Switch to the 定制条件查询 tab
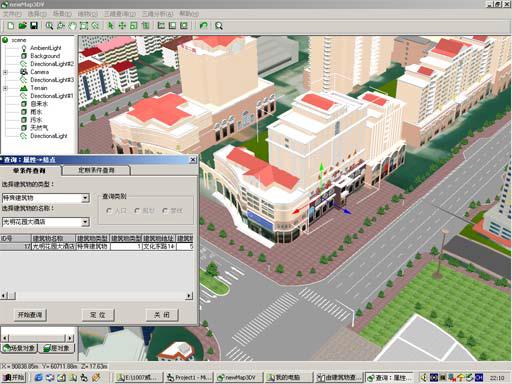Image resolution: width=512 pixels, height=384 pixels. (x=96, y=170)
